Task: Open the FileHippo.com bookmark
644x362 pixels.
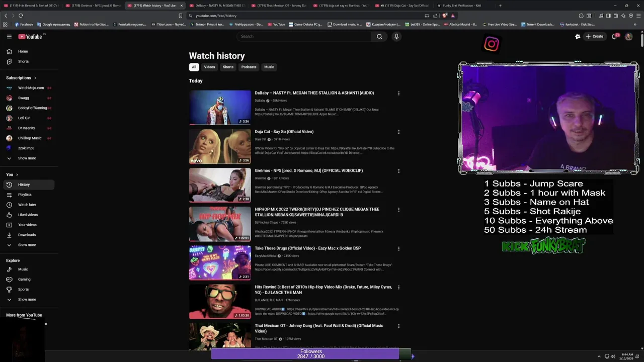Action: [246, 24]
